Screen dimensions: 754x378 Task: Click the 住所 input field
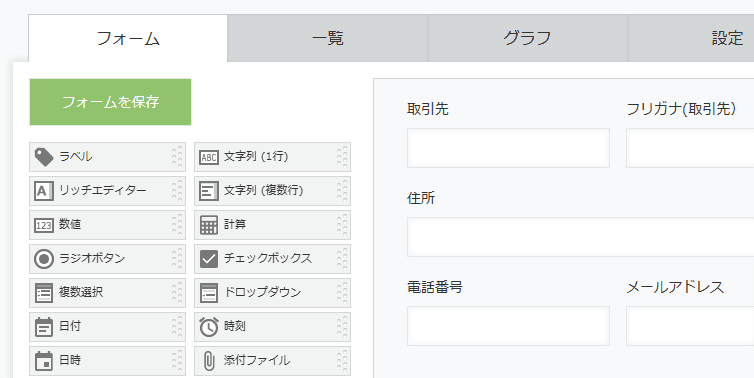(x=580, y=237)
